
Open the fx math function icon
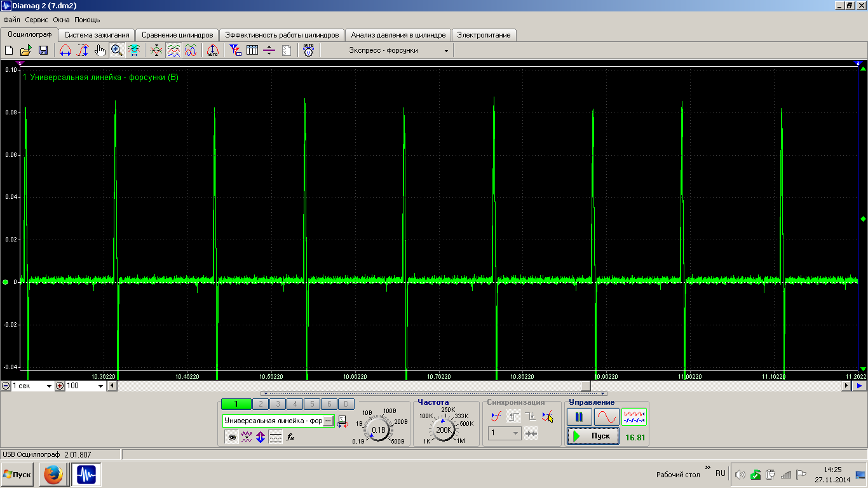pos(290,437)
